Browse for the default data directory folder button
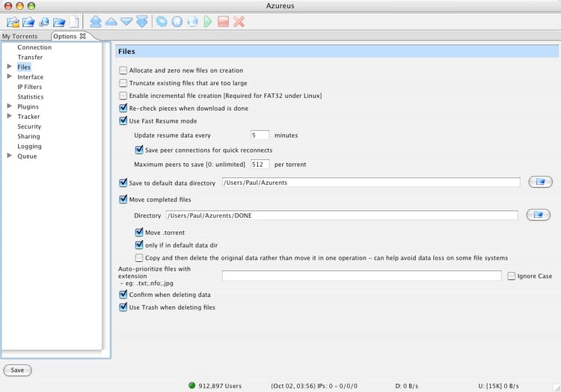Screen dimensions: 561x392 pos(540,182)
